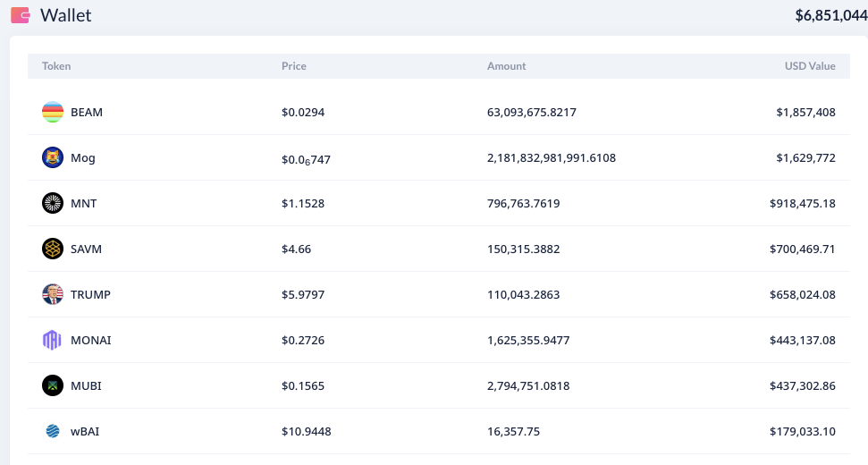Screen dimensions: 868x465
Task: Click USD value $658,024.08
Action: point(802,294)
